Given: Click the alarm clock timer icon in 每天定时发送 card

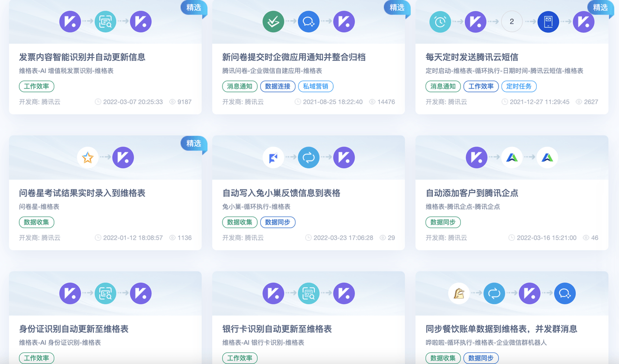Looking at the screenshot, I should (x=440, y=22).
